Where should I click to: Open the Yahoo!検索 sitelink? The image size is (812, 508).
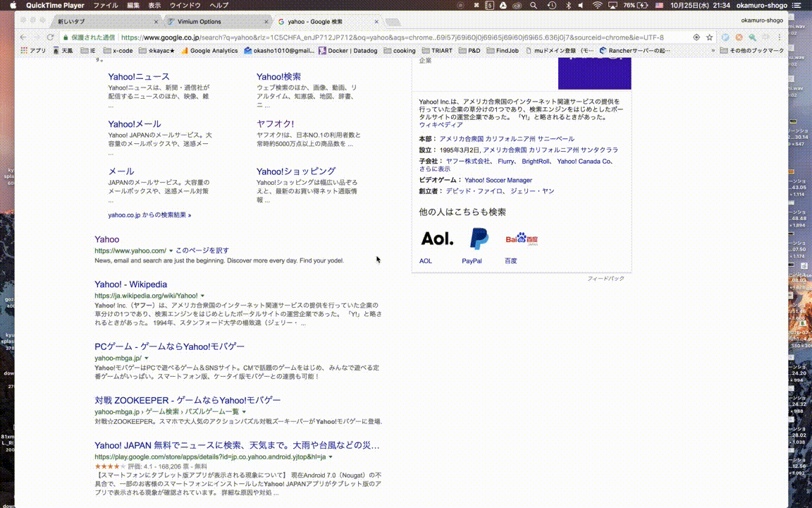[x=278, y=77]
